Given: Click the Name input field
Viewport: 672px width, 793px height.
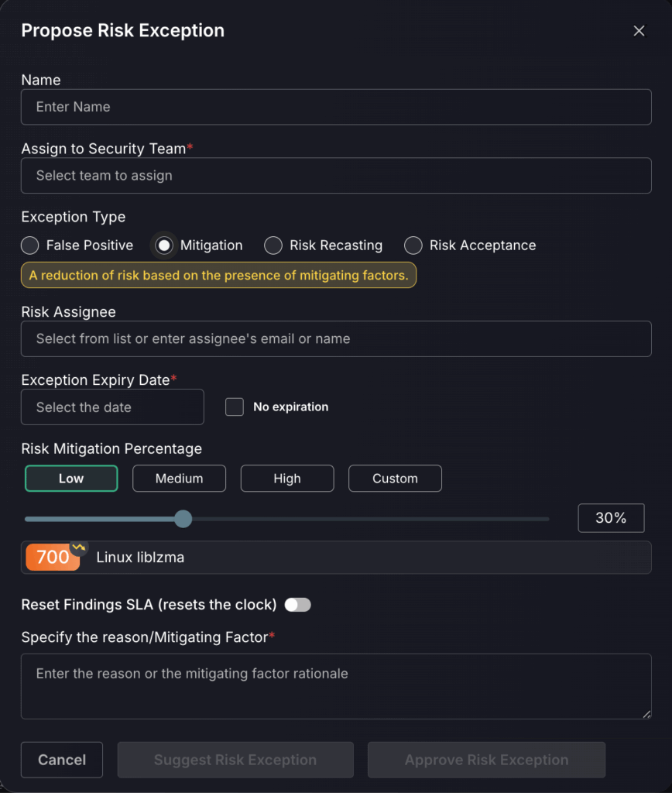Looking at the screenshot, I should click(x=336, y=107).
